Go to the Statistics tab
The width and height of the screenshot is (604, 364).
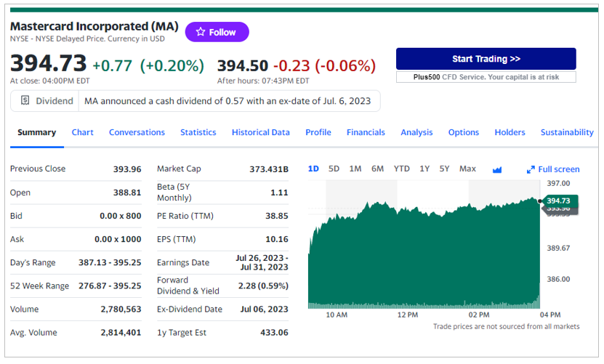(198, 132)
